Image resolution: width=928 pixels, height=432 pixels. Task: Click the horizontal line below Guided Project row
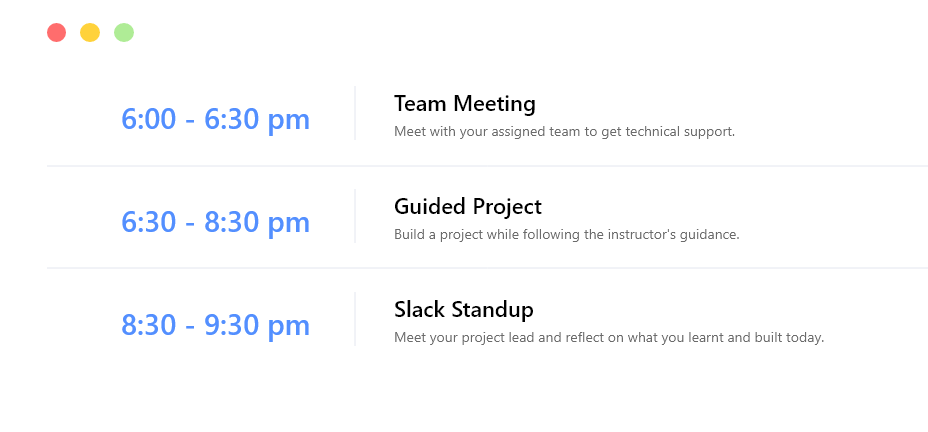[488, 268]
